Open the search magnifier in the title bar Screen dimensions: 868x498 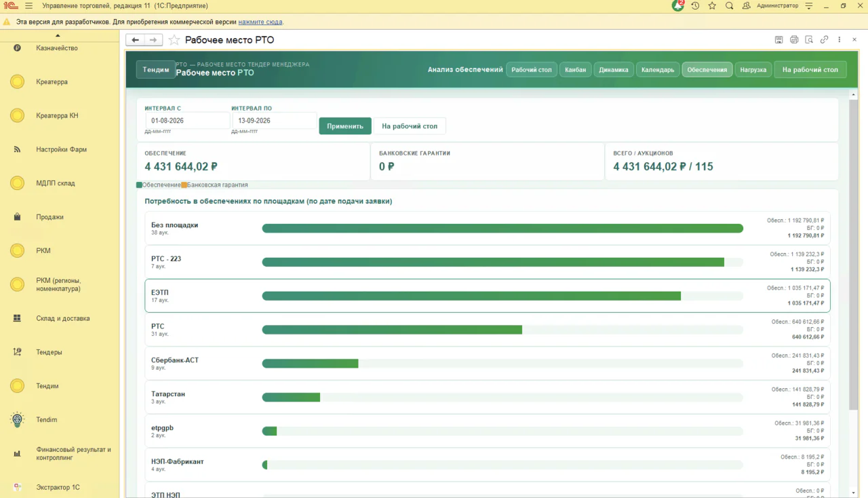(729, 5)
